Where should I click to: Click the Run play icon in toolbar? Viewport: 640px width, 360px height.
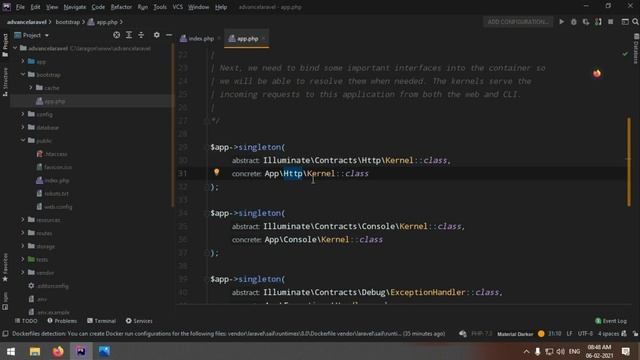562,22
